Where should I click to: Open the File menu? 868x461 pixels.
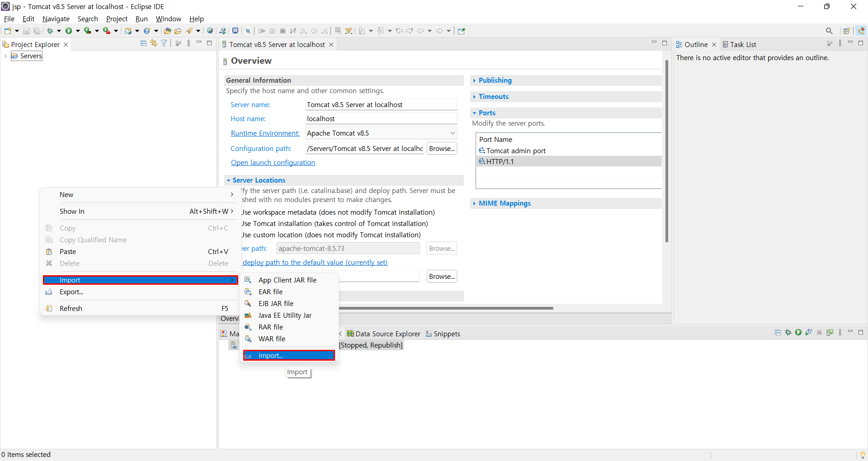point(9,19)
